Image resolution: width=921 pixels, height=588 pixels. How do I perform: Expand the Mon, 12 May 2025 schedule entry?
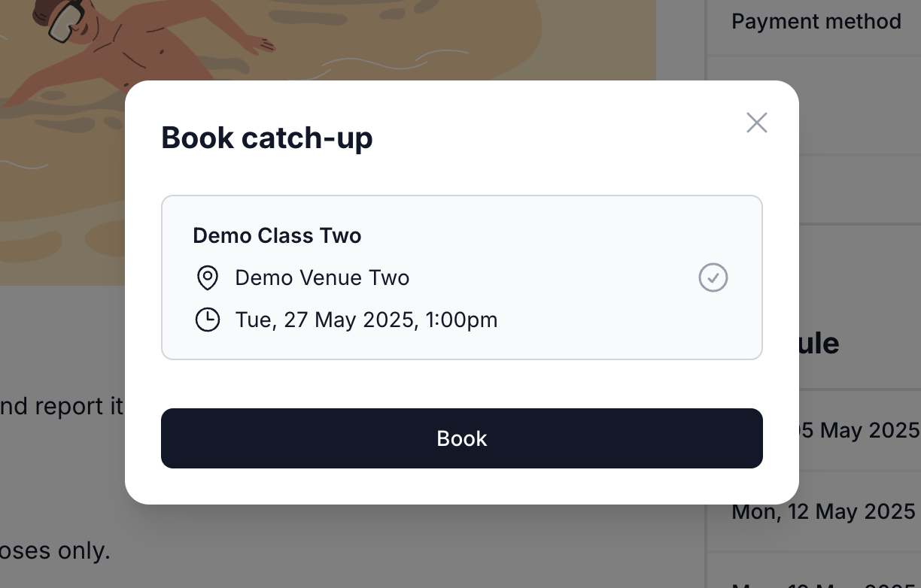point(823,511)
